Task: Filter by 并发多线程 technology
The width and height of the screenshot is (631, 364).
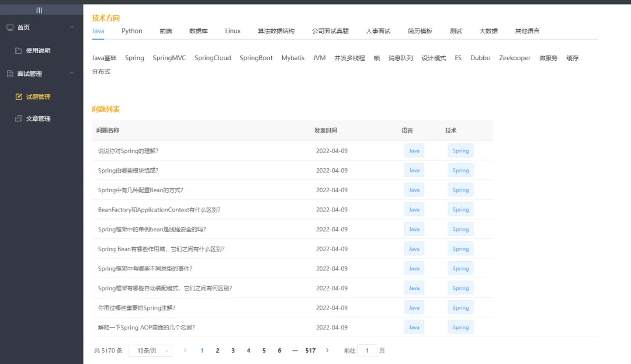Action: coord(349,58)
